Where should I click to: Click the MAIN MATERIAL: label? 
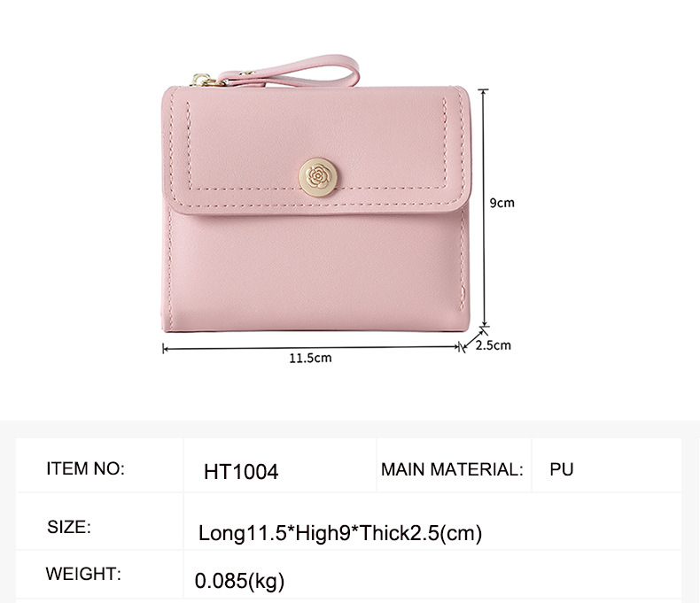tap(452, 469)
